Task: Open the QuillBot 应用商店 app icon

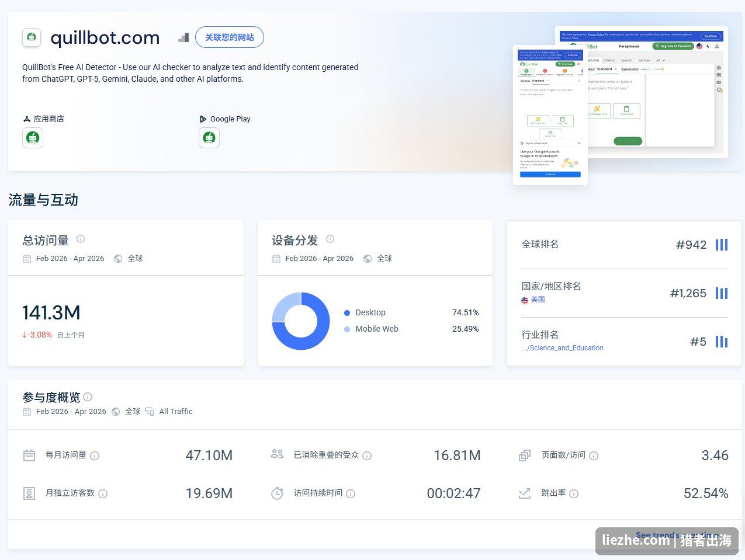Action: point(33,138)
